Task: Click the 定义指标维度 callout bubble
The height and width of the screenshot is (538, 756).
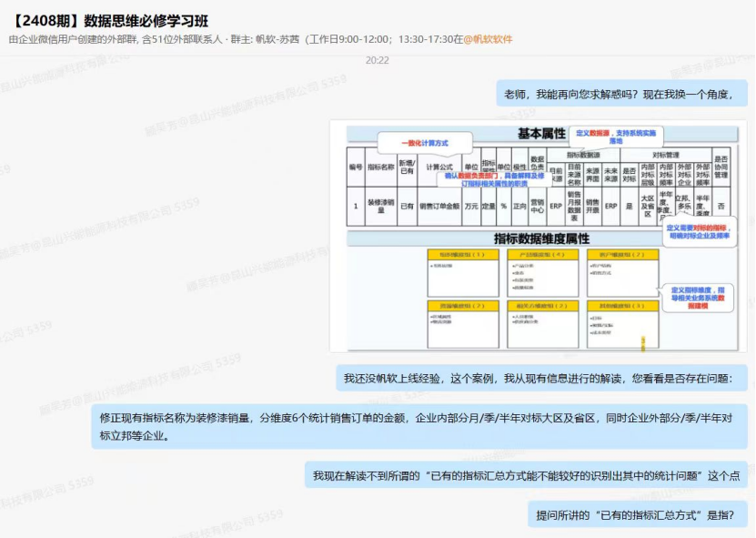Action: (x=700, y=294)
